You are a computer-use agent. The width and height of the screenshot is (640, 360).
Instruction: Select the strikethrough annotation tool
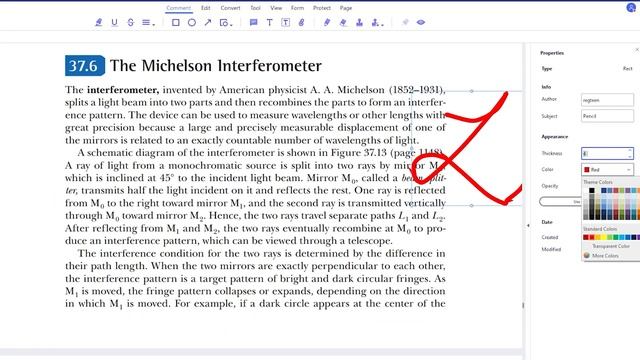click(x=131, y=22)
